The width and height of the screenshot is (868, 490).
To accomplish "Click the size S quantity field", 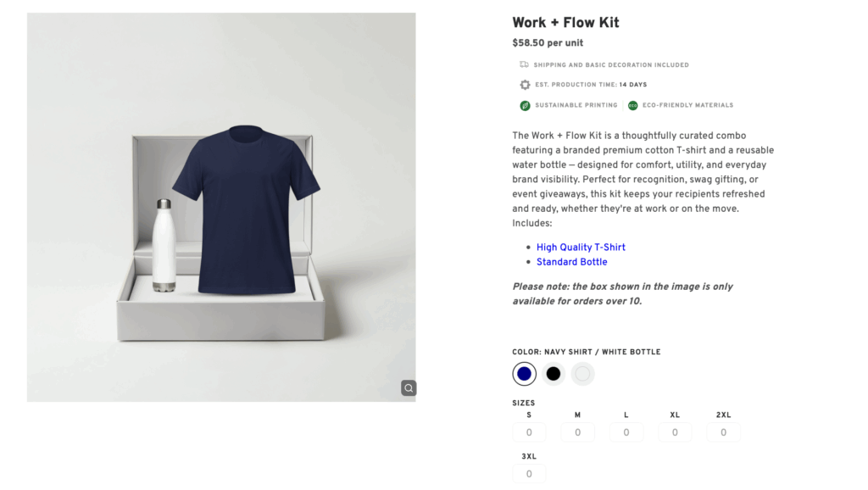I will tap(529, 432).
